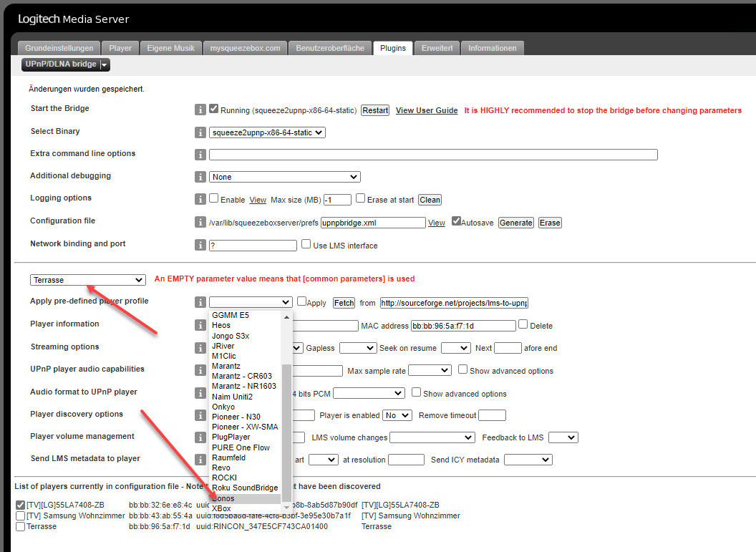Viewport: 756px width, 552px height.
Task: Click info icon next to Start the Bridge
Action: click(x=200, y=110)
